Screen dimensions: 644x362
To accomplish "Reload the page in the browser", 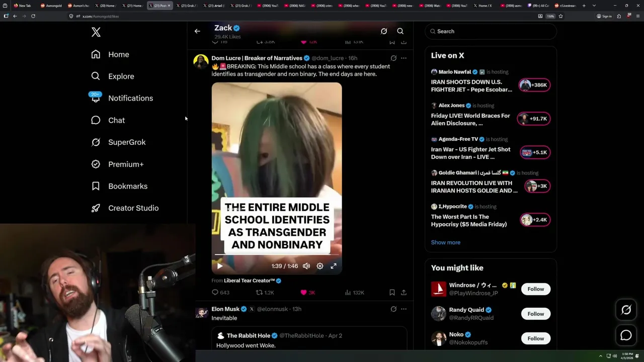I will [x=33, y=16].
